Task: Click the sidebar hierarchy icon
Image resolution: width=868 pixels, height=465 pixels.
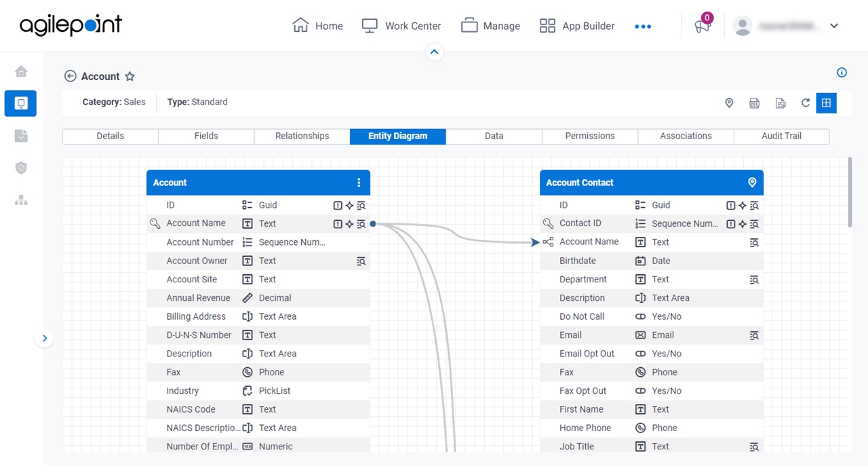Action: (x=21, y=200)
